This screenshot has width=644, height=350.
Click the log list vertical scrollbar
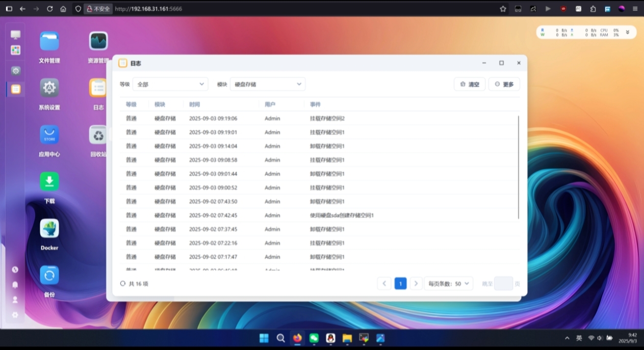[518, 167]
